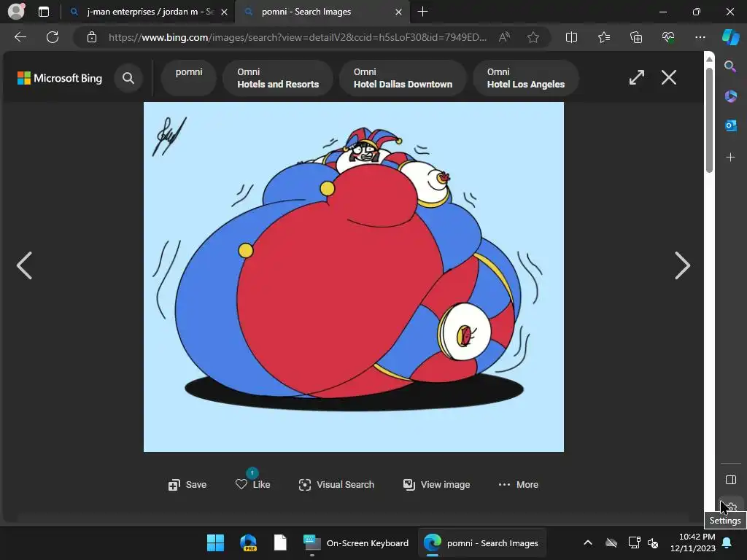Click the main pomni image
Screen dimensions: 747x560
pos(354,276)
